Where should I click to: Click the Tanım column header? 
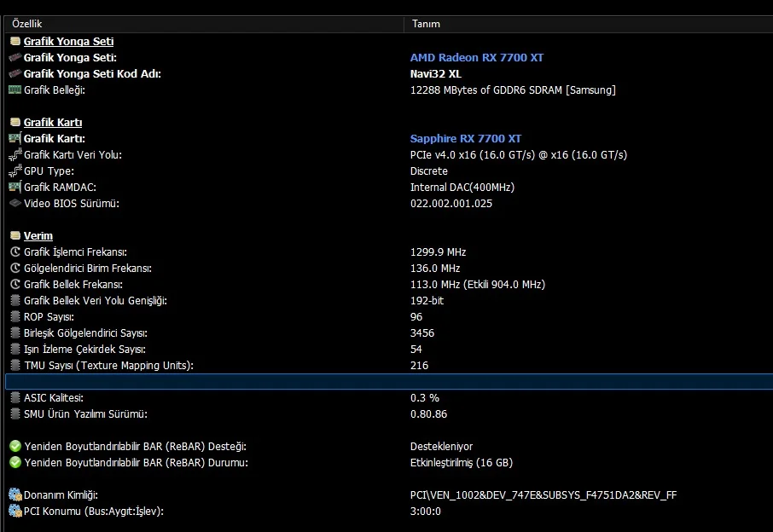589,24
